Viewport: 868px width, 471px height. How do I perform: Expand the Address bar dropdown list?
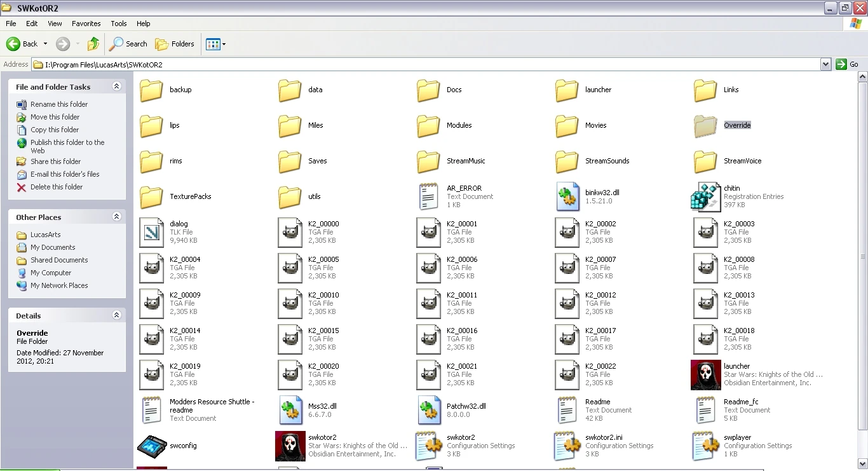(825, 64)
